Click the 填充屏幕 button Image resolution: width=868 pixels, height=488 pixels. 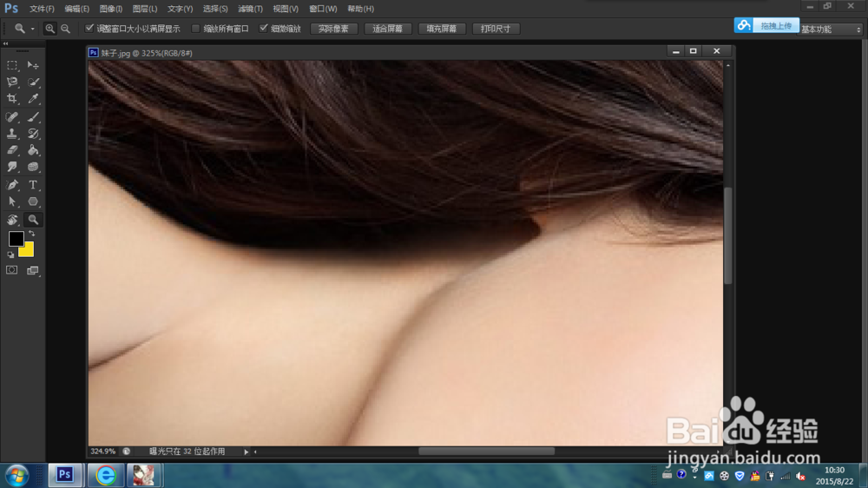(442, 29)
